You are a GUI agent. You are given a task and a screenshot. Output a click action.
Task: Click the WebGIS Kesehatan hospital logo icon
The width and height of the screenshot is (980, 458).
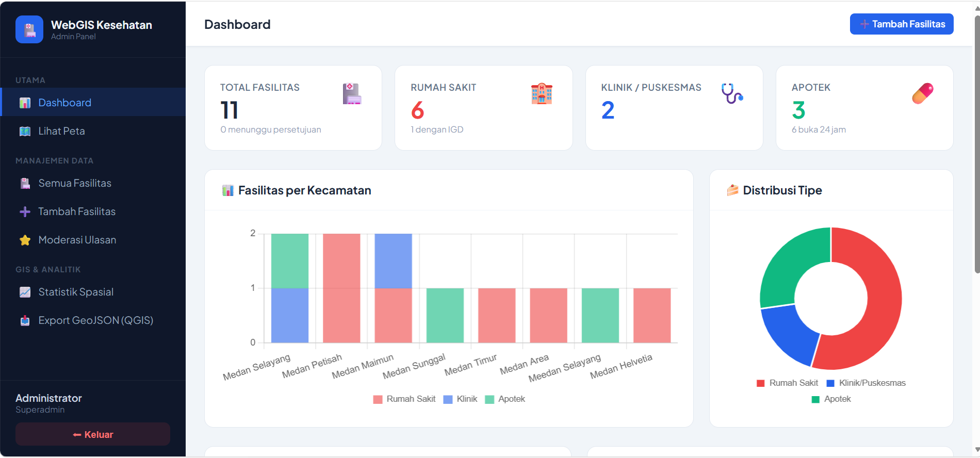29,29
